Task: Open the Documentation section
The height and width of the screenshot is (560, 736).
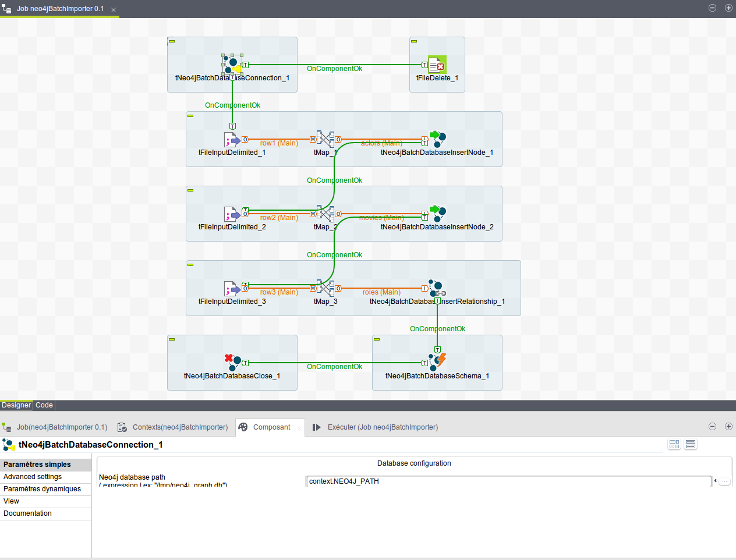Action: coord(45,513)
